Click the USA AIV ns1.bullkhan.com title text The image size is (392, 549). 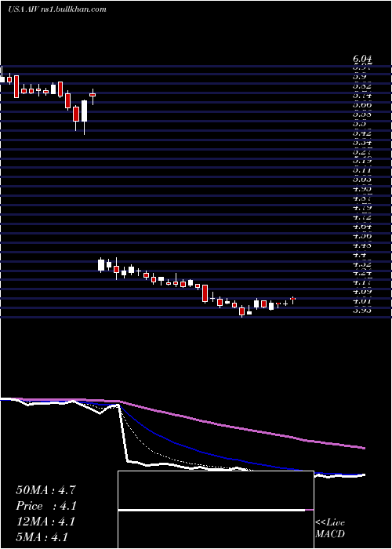pos(57,9)
